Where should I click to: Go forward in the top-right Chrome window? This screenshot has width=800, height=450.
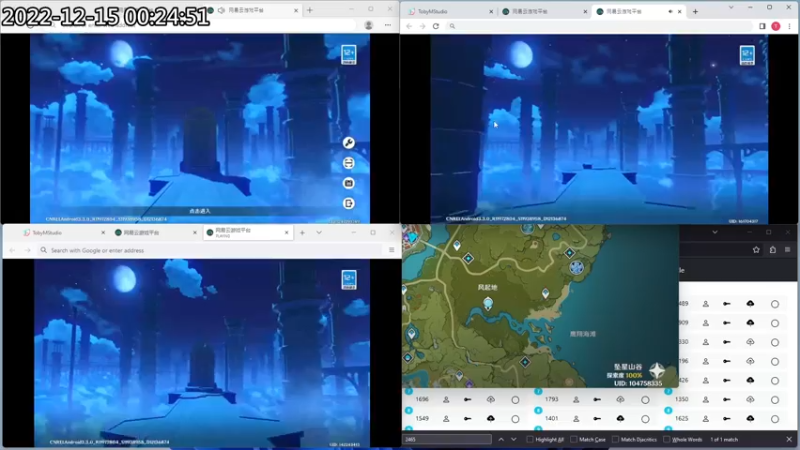[422, 26]
